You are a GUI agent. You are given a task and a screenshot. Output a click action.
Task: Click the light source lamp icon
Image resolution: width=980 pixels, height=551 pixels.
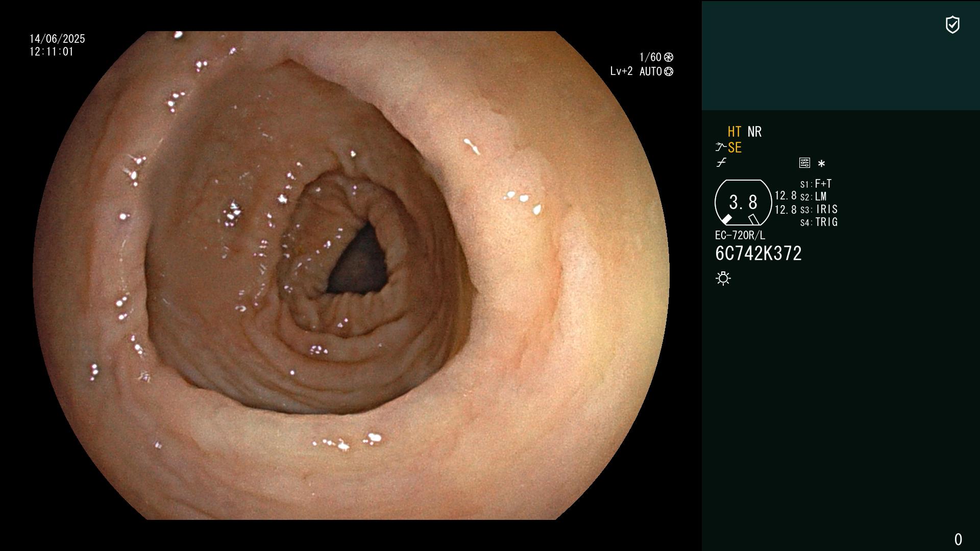[x=723, y=279]
